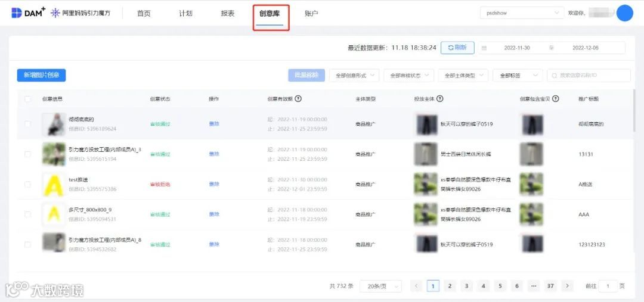Open the 全部标签 dropdown

pos(518,76)
